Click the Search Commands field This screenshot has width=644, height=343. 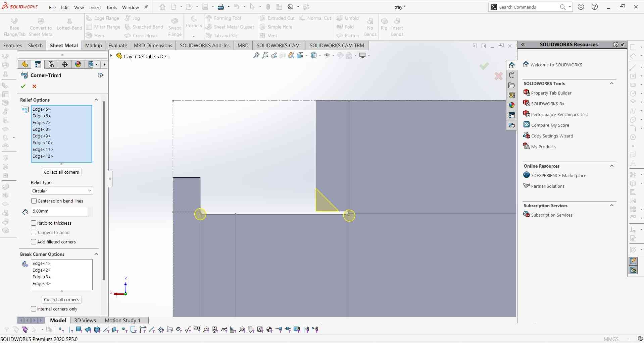click(x=528, y=7)
